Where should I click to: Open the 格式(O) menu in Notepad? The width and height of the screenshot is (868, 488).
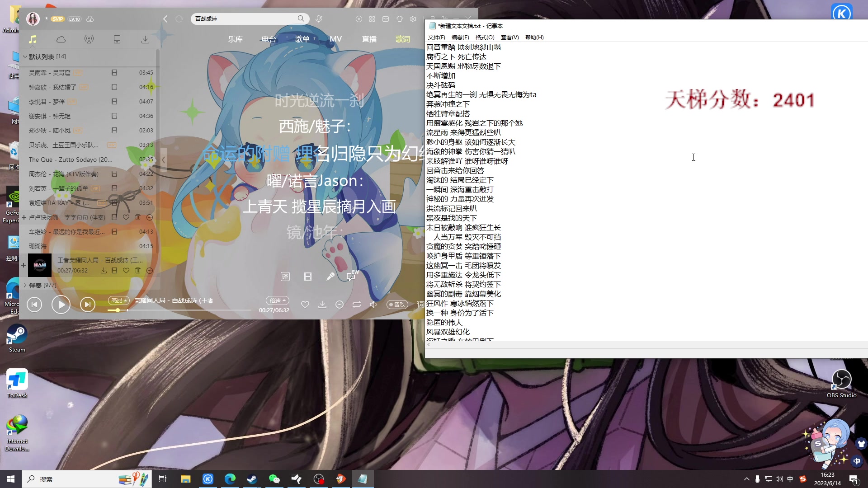click(485, 38)
